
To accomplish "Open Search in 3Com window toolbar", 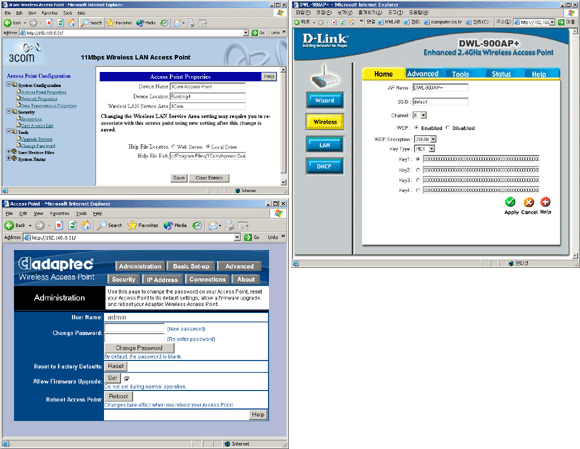I will [92, 23].
